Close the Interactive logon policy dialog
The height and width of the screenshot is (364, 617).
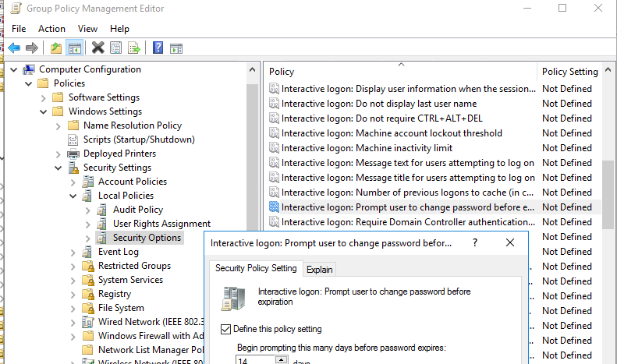tap(510, 242)
